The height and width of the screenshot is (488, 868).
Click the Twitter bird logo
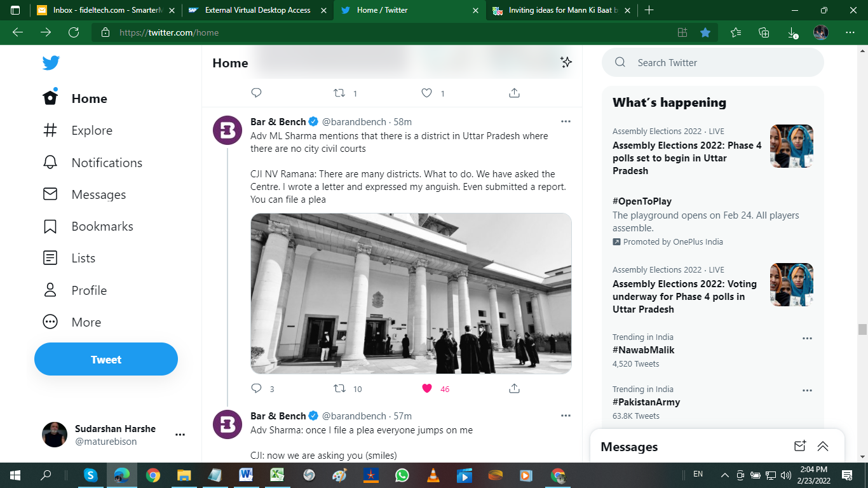[x=51, y=63]
